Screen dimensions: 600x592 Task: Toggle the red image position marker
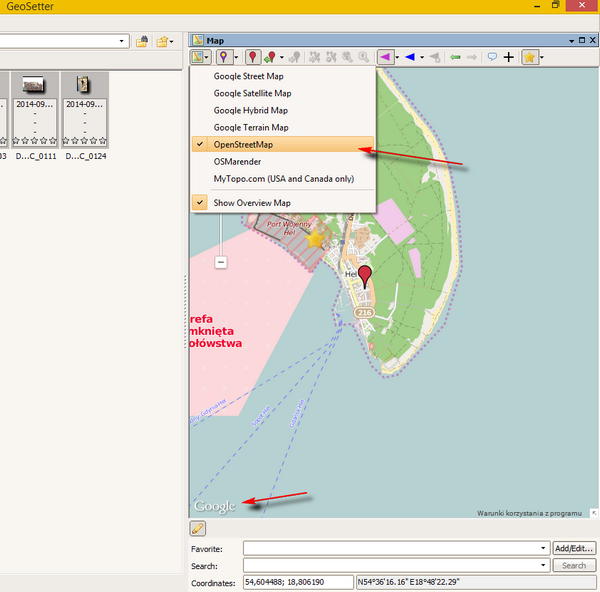[x=253, y=57]
